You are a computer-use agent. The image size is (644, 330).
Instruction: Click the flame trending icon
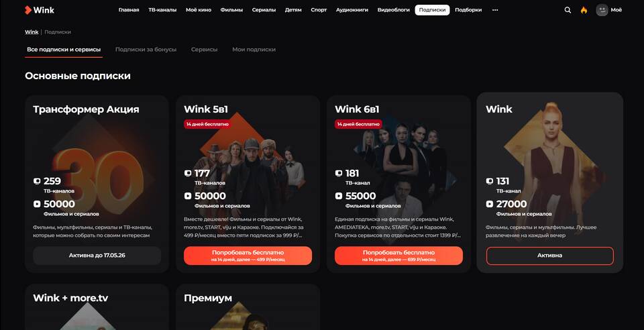tap(584, 10)
